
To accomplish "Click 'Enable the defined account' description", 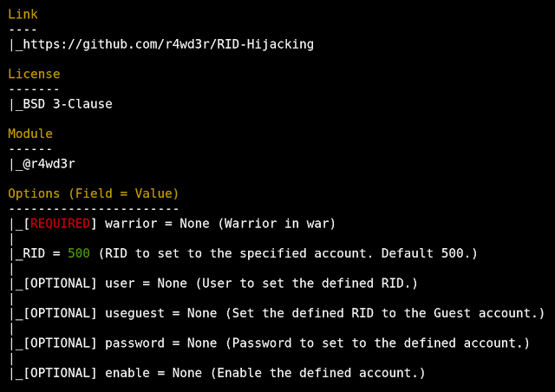I will [322, 373].
